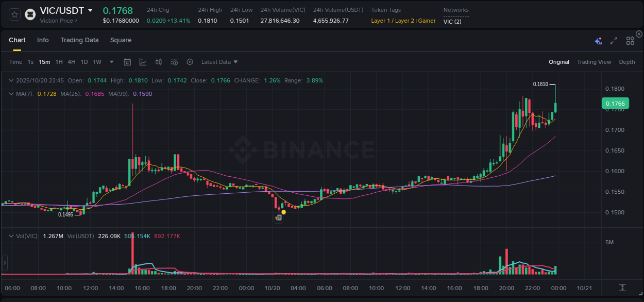Select the 4H timeframe
644x302 pixels.
(72, 61)
